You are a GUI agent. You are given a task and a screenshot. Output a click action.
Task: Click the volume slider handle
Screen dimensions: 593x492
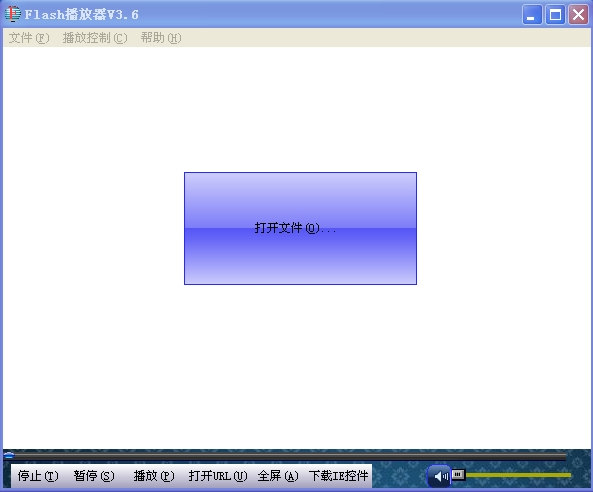coord(458,474)
